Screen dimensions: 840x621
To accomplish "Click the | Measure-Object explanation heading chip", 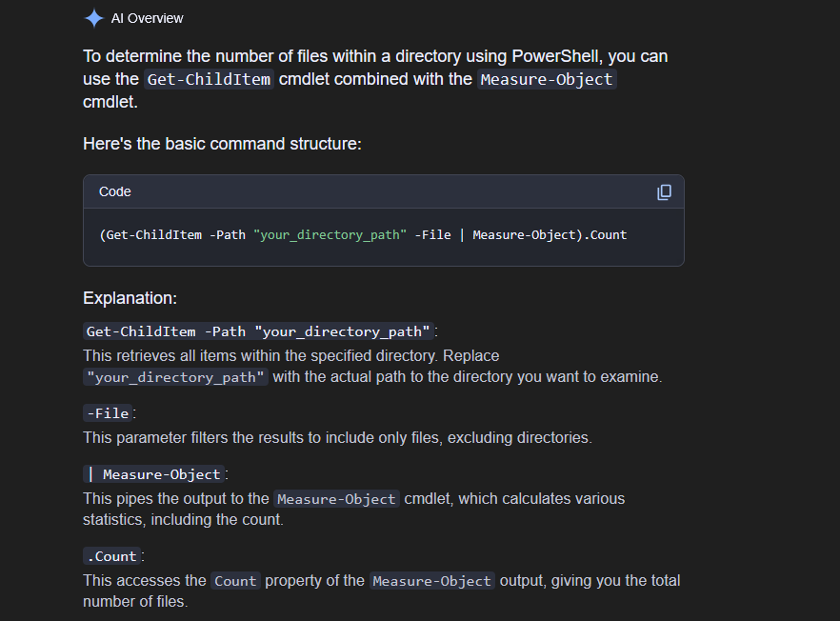I will point(153,474).
